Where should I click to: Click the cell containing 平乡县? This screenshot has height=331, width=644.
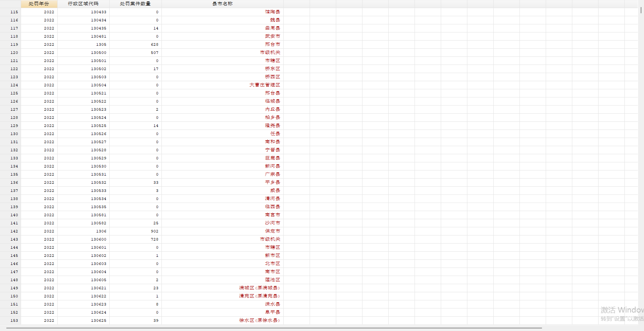[x=222, y=183]
